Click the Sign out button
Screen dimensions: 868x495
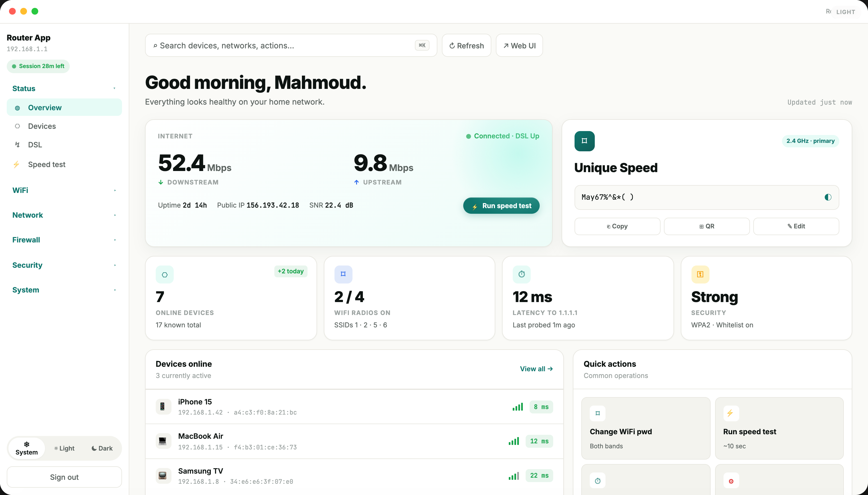(64, 477)
